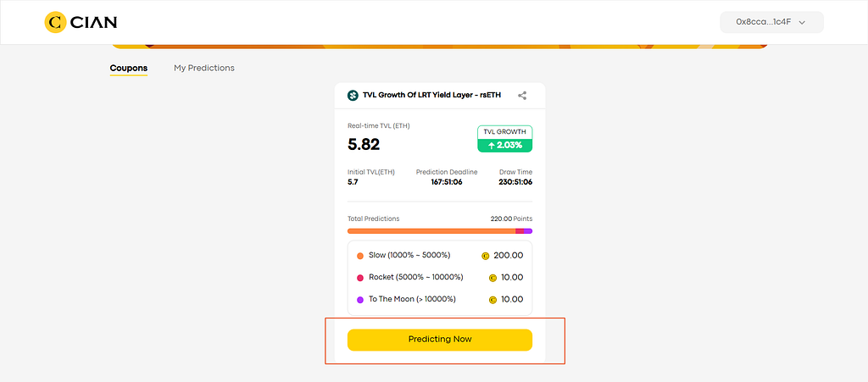Select the orange Slow (1000% ~ 5000%) dot
868x382 pixels.
pos(359,256)
